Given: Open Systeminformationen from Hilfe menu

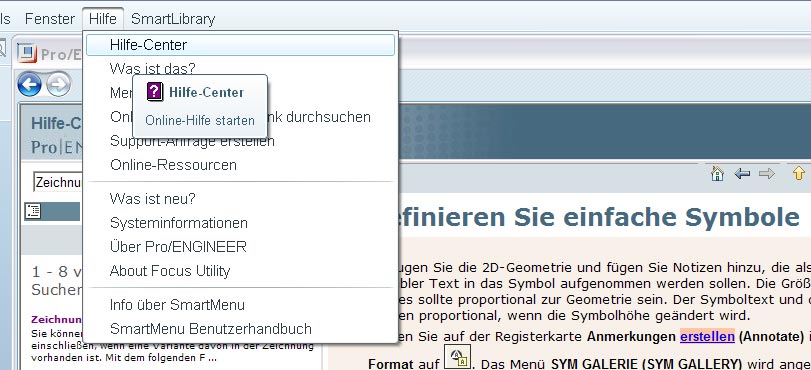Looking at the screenshot, I should pos(241,223).
